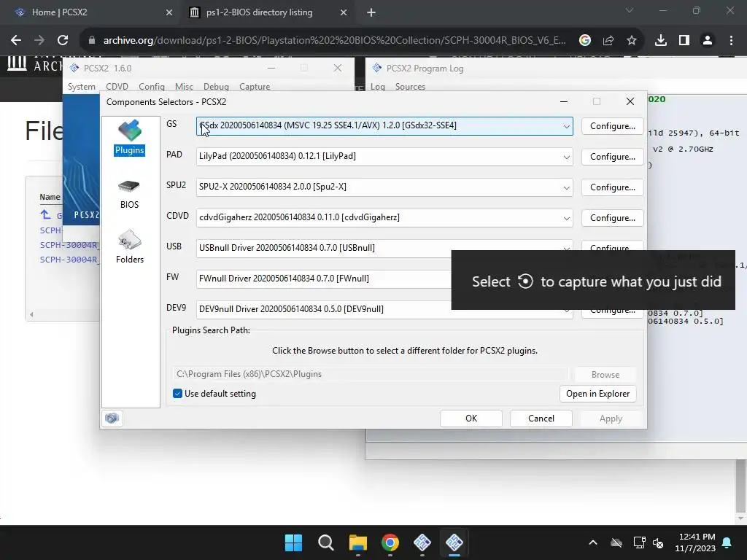Click the browser address bar URL
Viewport: 747px width, 560px height.
tap(334, 41)
